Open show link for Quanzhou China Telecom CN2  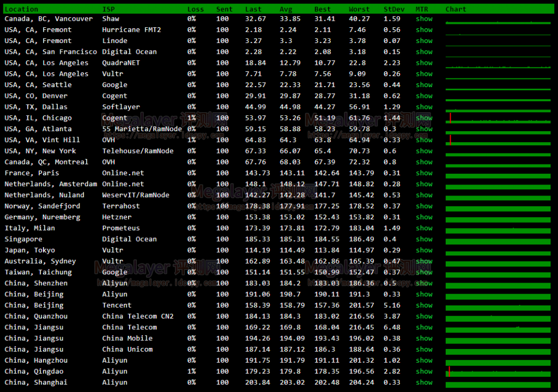click(x=424, y=316)
